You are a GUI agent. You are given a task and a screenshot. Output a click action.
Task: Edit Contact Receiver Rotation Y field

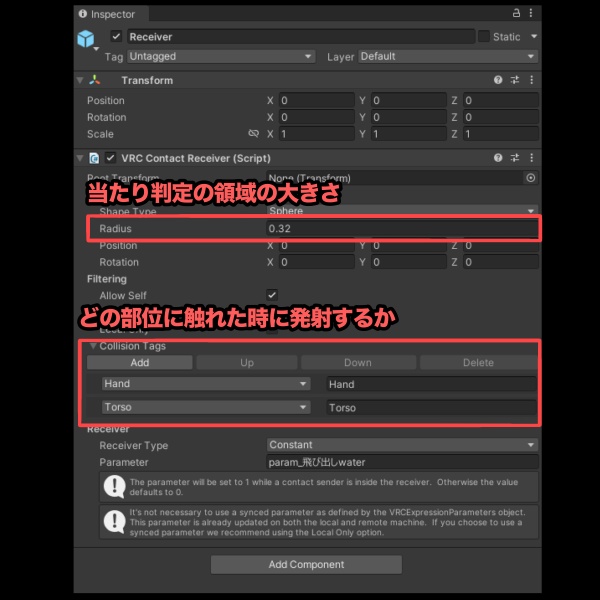pyautogui.click(x=409, y=262)
